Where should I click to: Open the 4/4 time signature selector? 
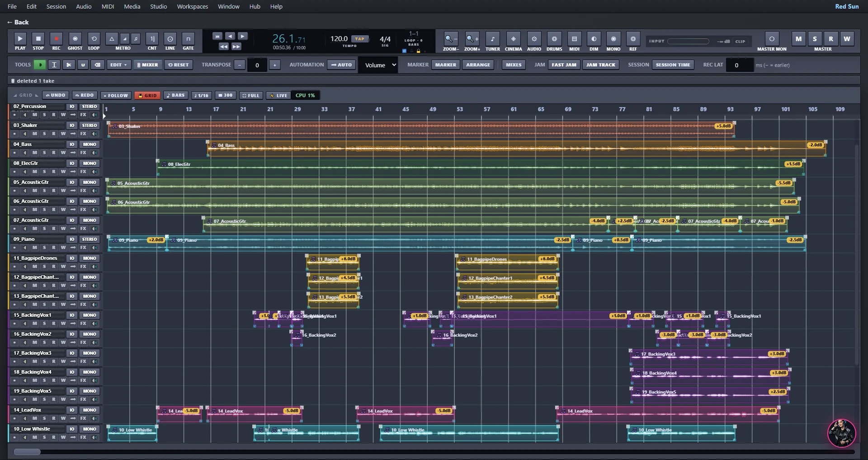pyautogui.click(x=385, y=39)
